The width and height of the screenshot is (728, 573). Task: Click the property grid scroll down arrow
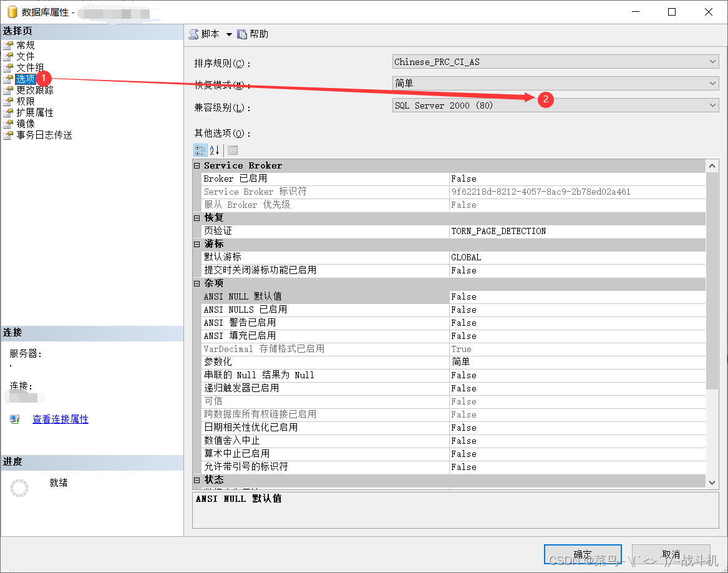tap(712, 482)
